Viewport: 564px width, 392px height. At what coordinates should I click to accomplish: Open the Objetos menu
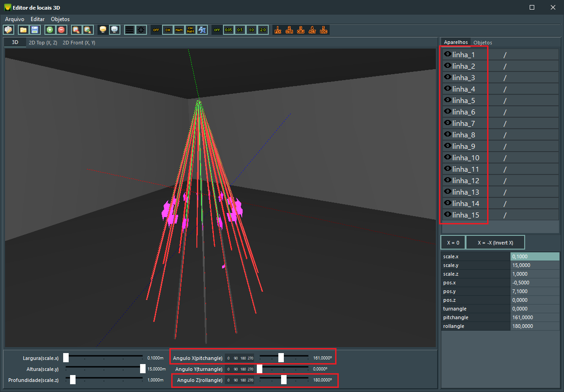click(60, 19)
